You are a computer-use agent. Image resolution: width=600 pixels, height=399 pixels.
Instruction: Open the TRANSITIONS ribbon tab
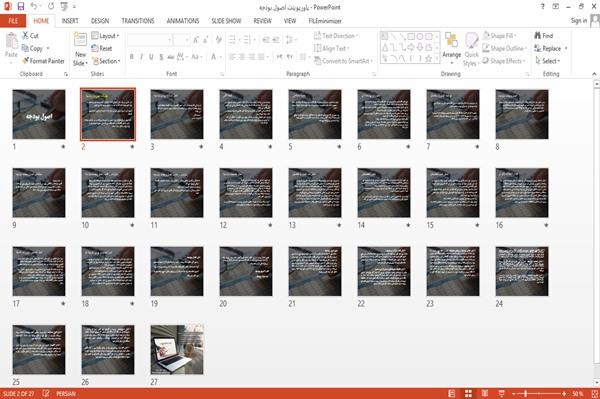click(138, 21)
